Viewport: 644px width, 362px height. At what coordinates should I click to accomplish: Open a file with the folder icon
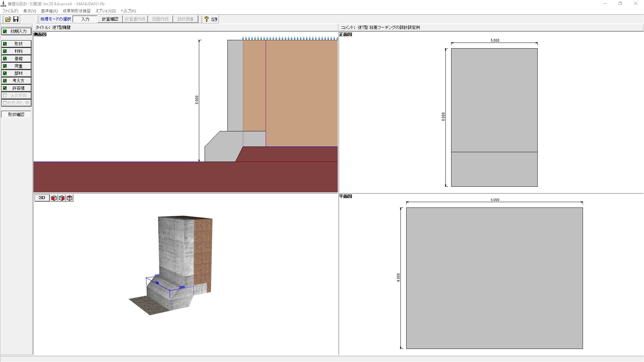pyautogui.click(x=8, y=19)
